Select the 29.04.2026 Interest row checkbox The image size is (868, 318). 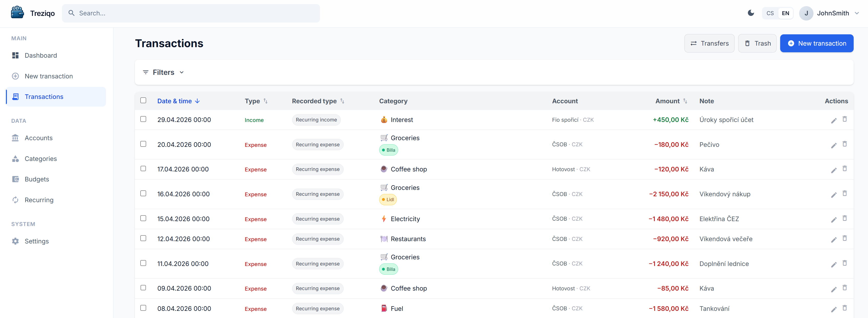(143, 119)
